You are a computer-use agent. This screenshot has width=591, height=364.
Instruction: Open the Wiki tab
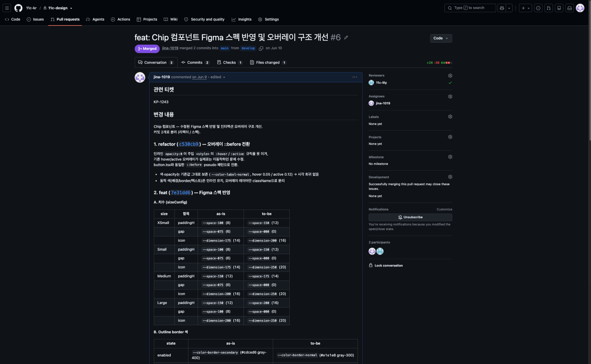tap(171, 19)
